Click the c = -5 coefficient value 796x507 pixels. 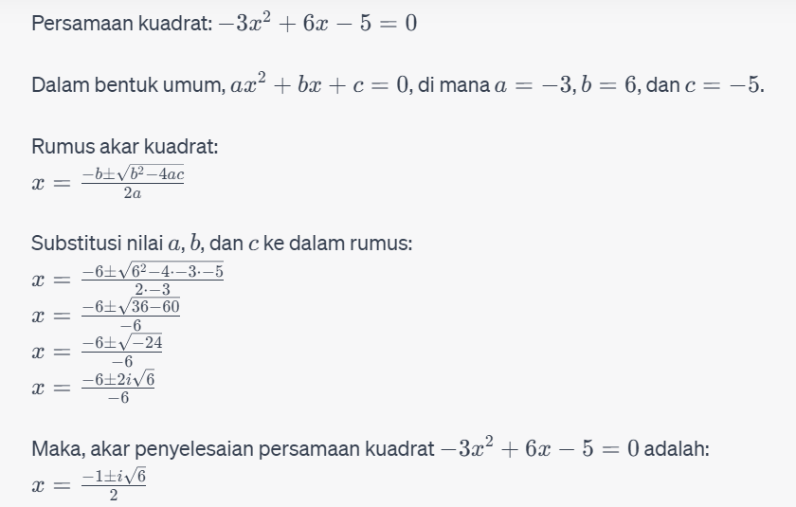[x=722, y=85]
